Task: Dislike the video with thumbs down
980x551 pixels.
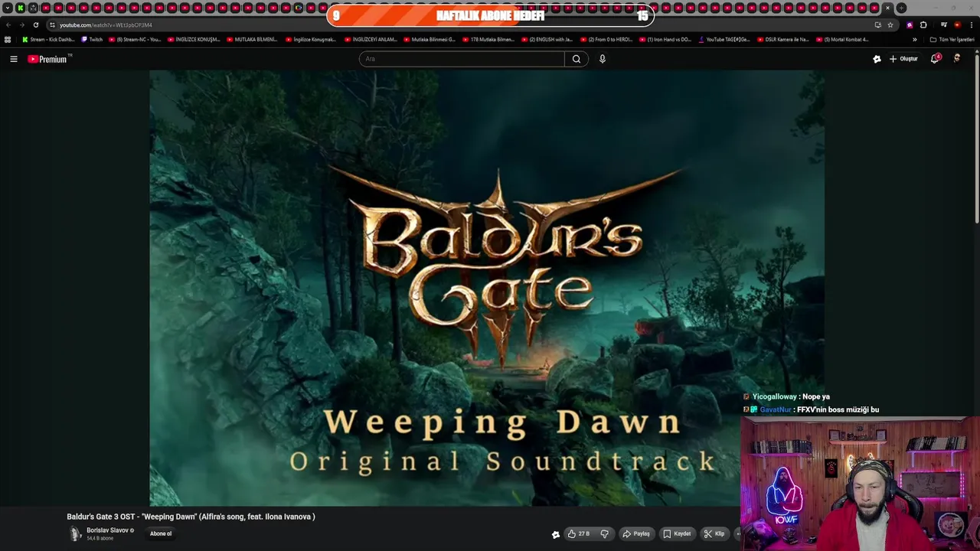Action: [605, 534]
